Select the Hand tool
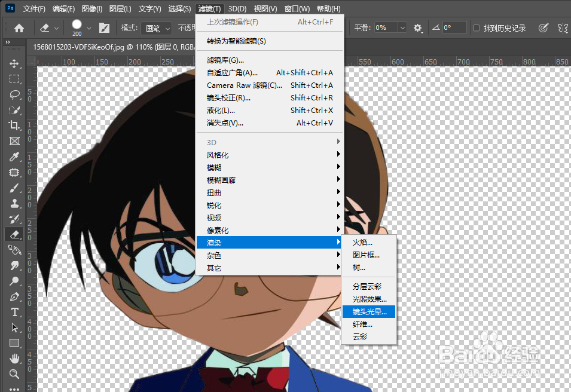This screenshot has height=392, width=571. tap(14, 359)
